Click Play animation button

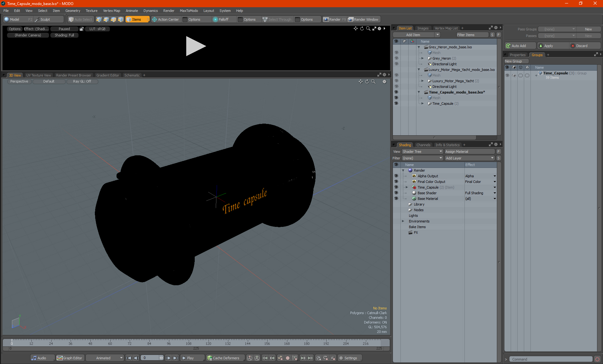(192, 358)
